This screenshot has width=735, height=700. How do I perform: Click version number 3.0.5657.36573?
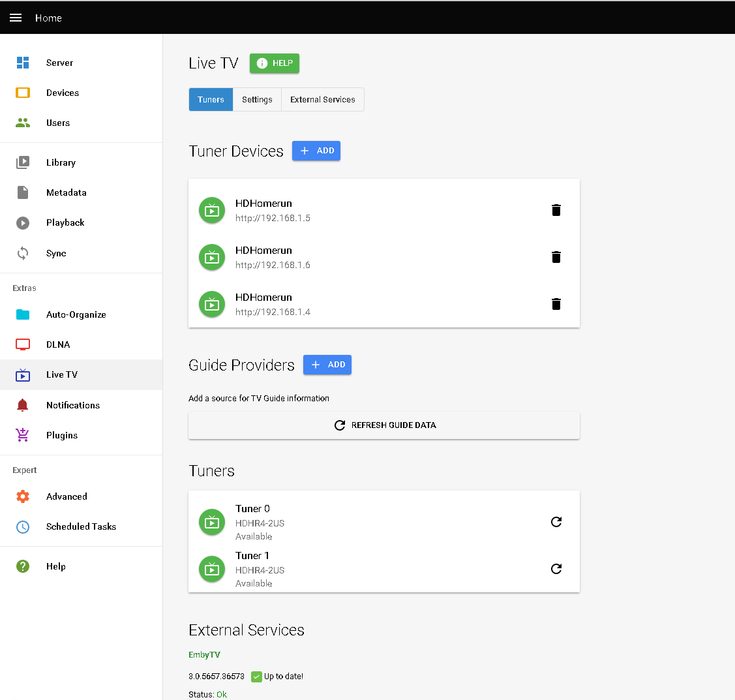(217, 676)
